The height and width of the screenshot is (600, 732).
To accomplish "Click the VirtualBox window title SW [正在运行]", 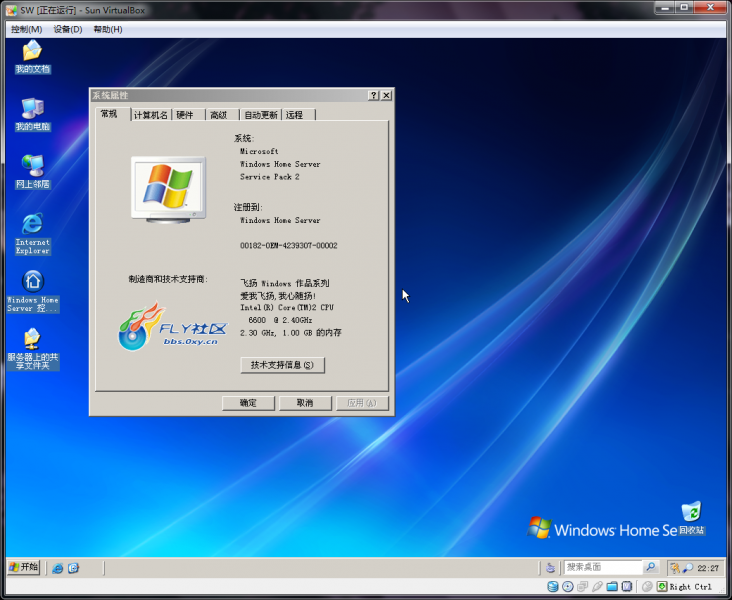I will coord(83,10).
